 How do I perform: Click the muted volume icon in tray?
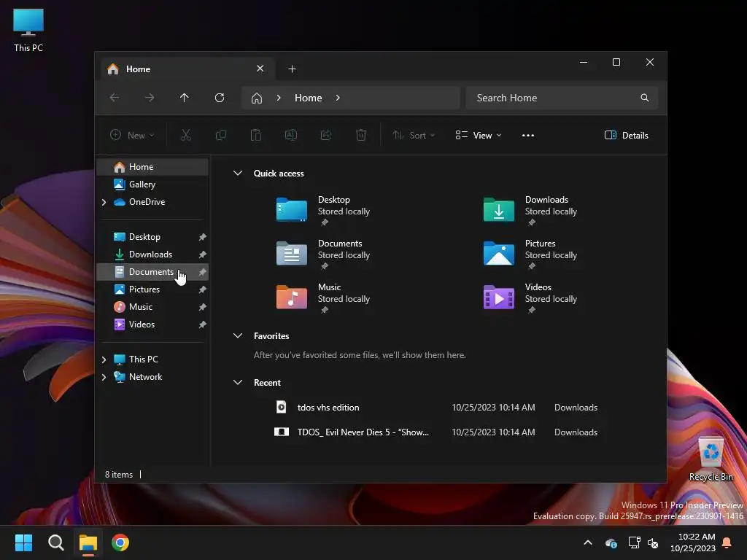(653, 542)
